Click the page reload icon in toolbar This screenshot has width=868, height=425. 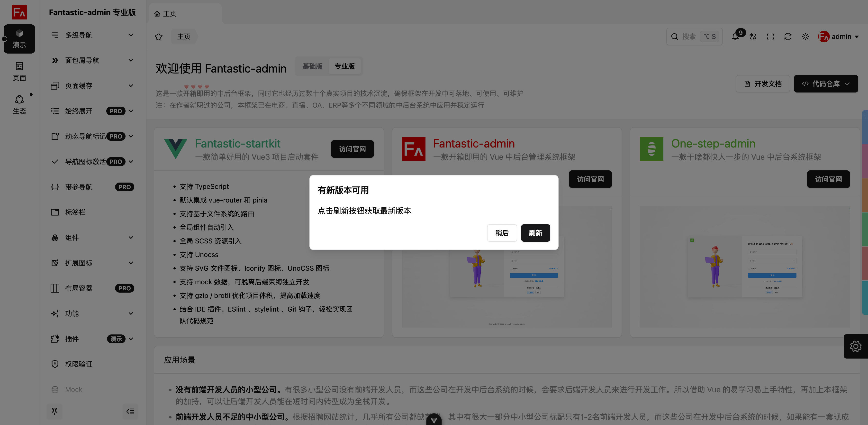click(788, 37)
